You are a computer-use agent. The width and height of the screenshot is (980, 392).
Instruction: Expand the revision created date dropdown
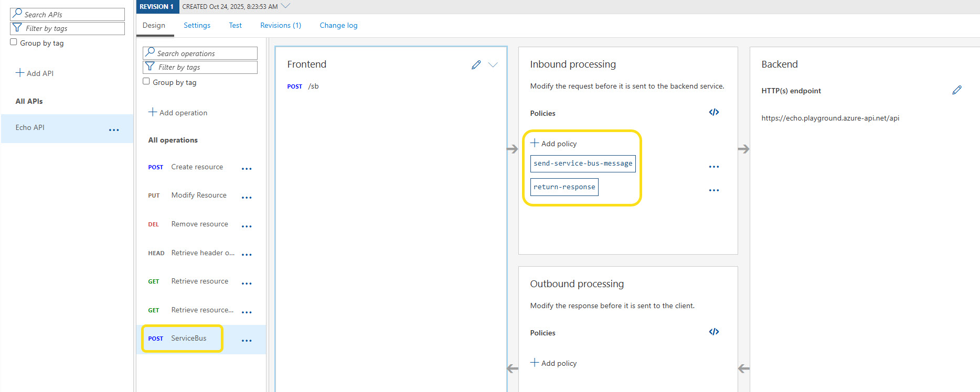coord(285,6)
